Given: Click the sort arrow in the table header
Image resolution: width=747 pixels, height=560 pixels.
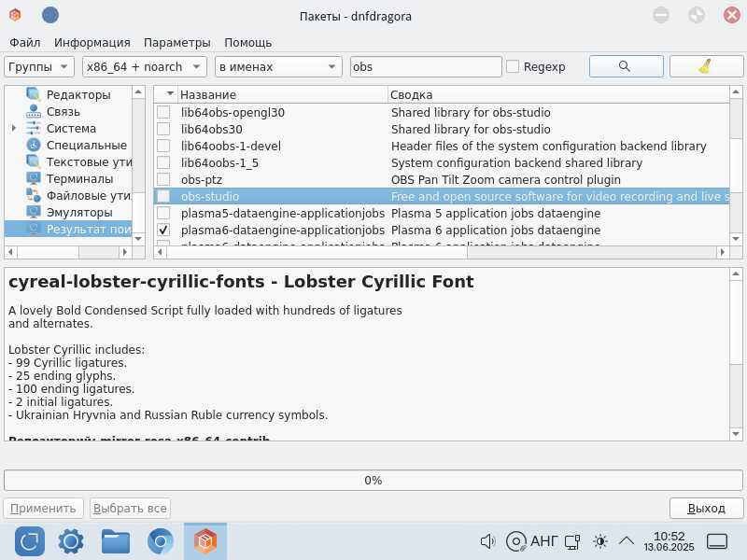Looking at the screenshot, I should [170, 94].
